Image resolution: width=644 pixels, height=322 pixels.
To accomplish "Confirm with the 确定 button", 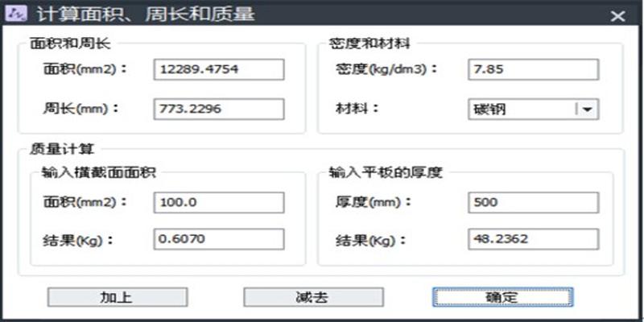I will (502, 297).
